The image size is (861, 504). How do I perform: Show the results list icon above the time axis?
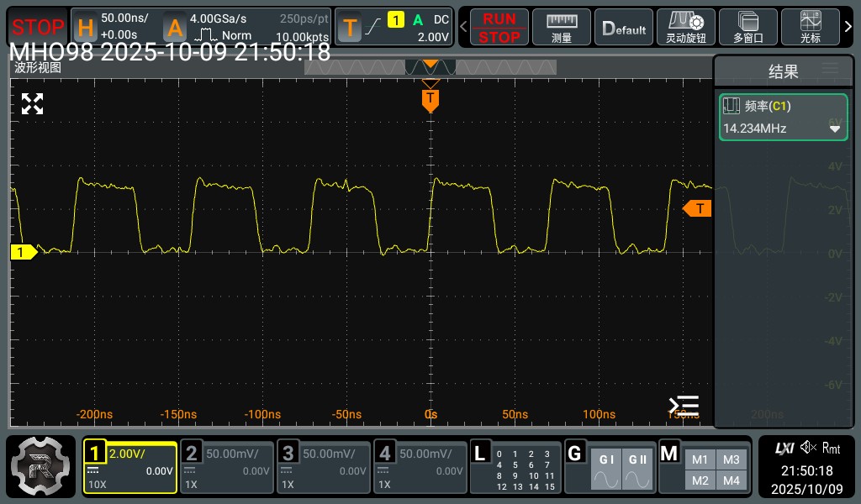pos(684,405)
